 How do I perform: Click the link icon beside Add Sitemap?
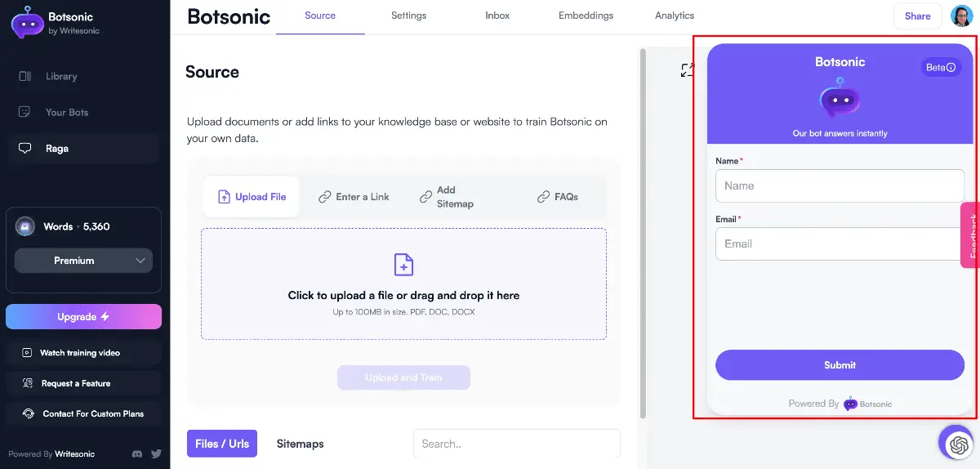click(x=425, y=197)
